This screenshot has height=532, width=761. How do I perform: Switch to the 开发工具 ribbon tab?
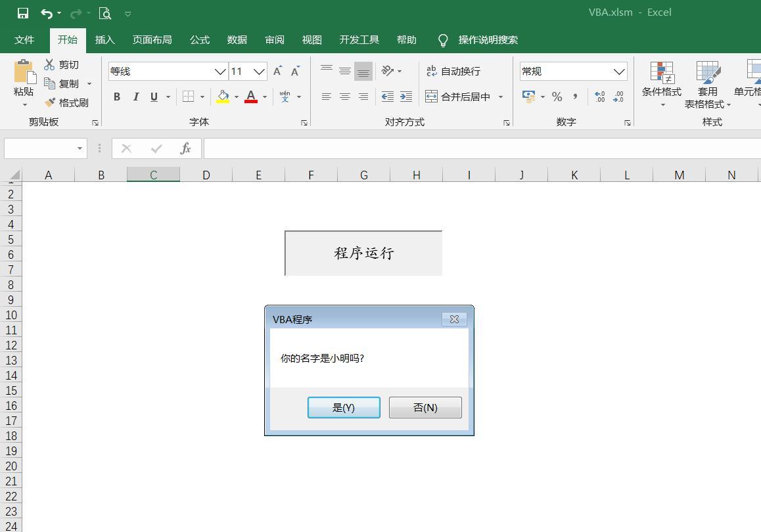point(359,40)
